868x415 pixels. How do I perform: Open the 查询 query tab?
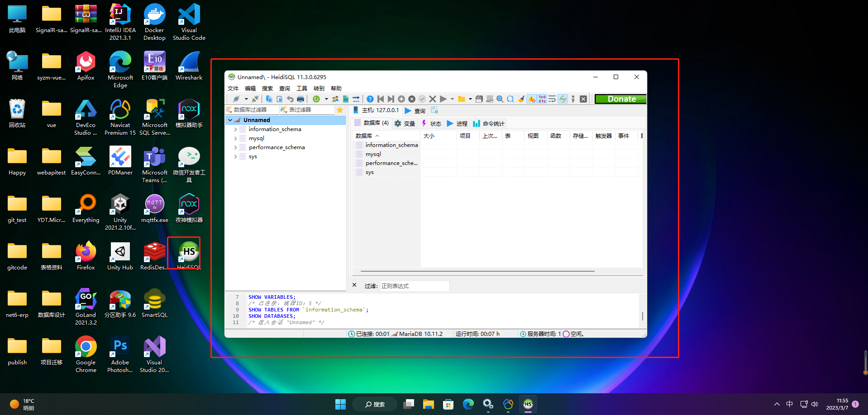(415, 110)
